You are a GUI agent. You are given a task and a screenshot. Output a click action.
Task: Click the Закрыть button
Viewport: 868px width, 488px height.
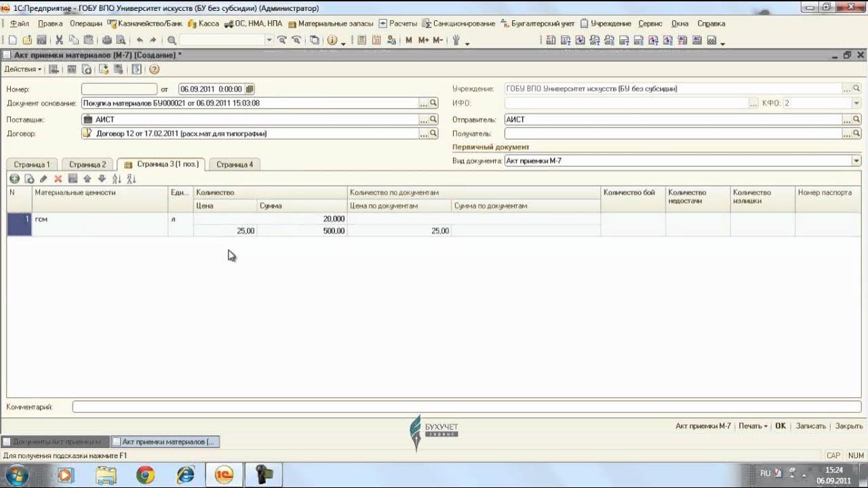[849, 426]
